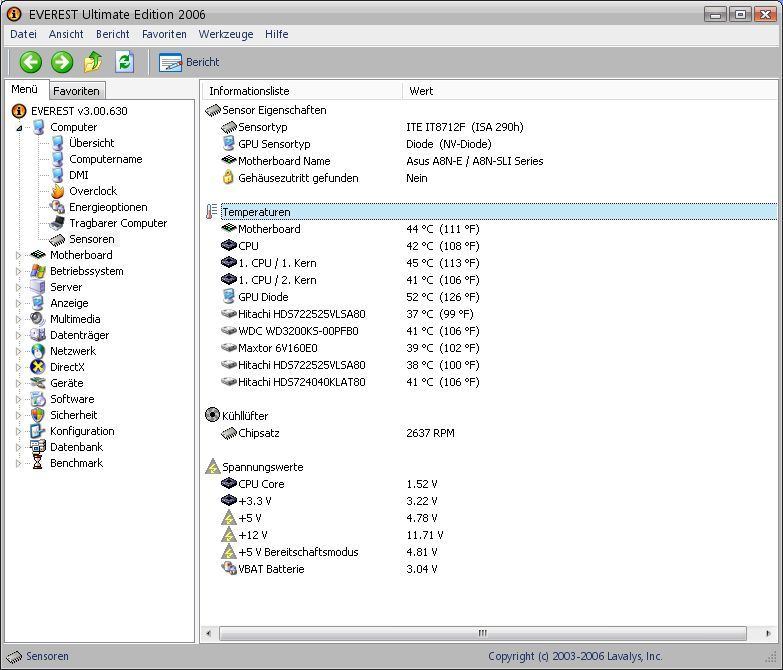This screenshot has height=670, width=783.
Task: Expand the Datenträger tree node
Action: [x=18, y=335]
